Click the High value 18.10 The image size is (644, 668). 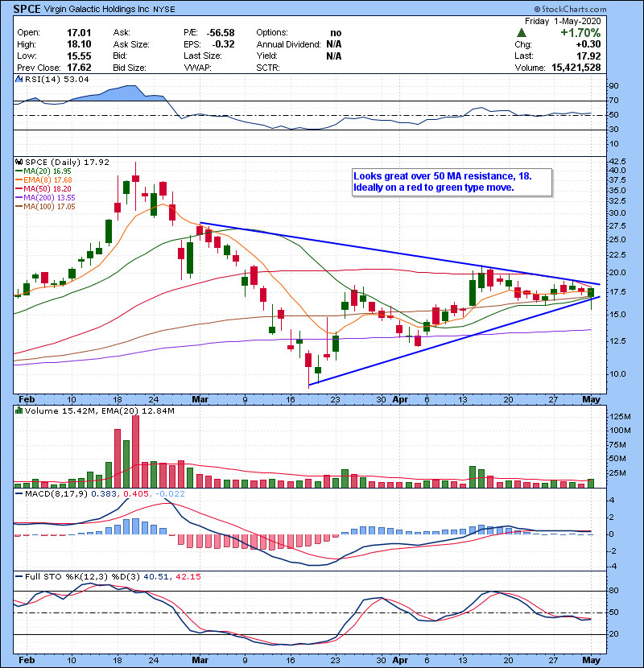pyautogui.click(x=79, y=44)
